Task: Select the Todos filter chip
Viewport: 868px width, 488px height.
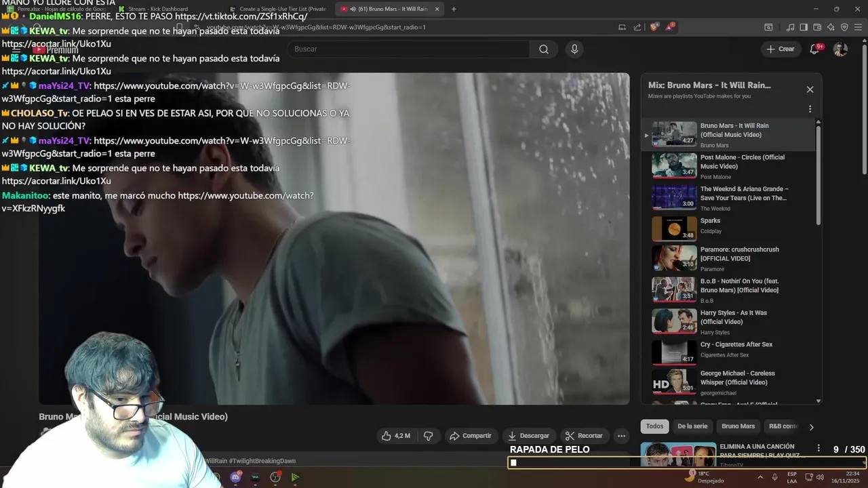Action: pyautogui.click(x=654, y=426)
